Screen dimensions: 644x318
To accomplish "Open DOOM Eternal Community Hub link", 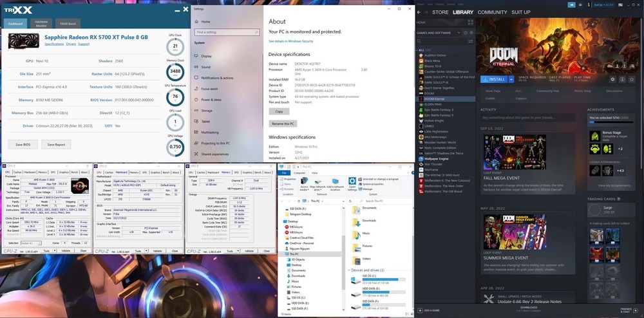I will 547,91.
